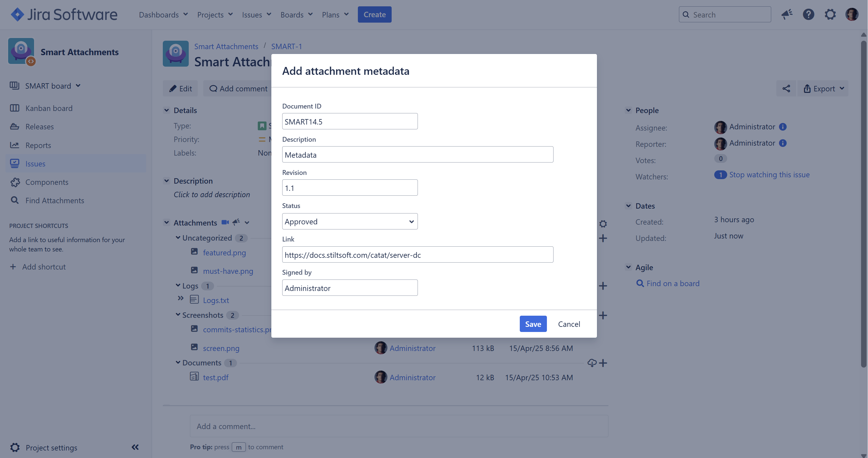Open Components in sidebar
The height and width of the screenshot is (458, 868).
[x=47, y=182]
